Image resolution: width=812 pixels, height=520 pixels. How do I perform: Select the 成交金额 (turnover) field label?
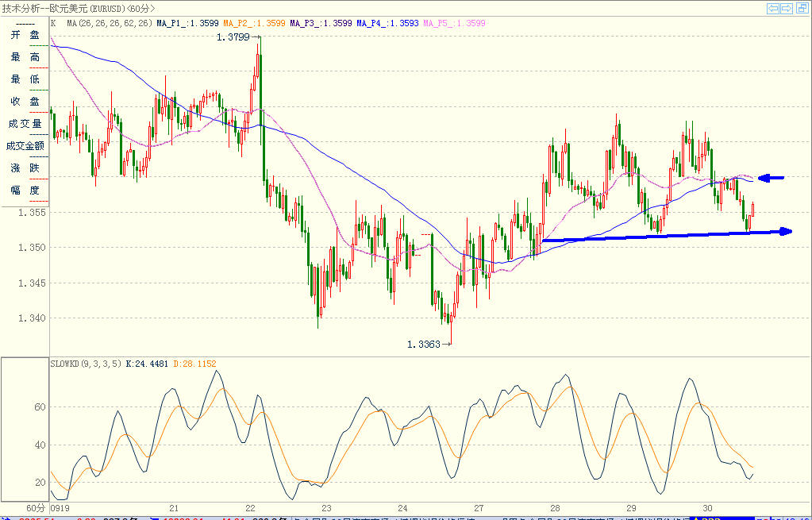click(25, 146)
